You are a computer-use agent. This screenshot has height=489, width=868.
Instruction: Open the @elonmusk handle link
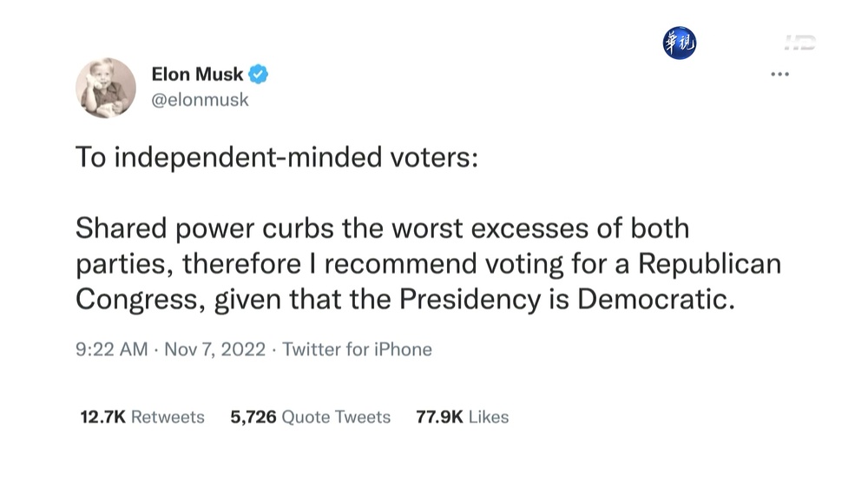click(200, 100)
